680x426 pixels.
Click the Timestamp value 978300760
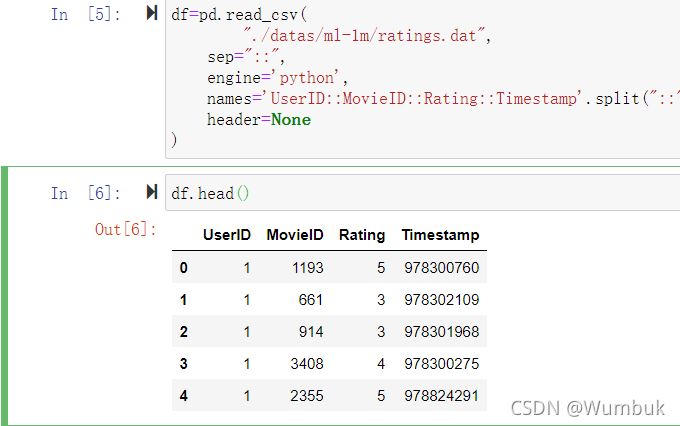tap(443, 268)
